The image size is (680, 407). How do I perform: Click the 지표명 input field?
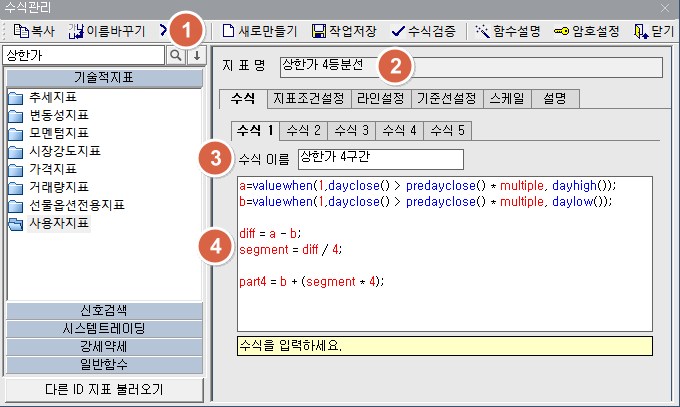tap(471, 67)
